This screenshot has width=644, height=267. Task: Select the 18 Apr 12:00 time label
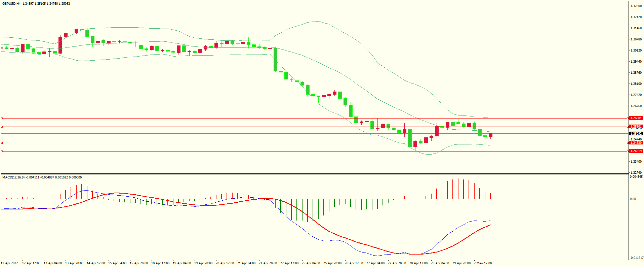tap(160, 263)
